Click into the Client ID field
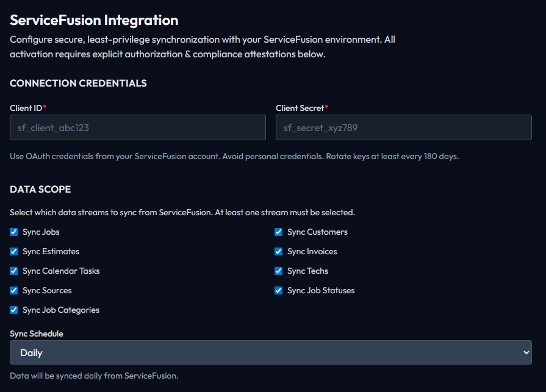Screen dimensions: 546x392 coord(137,127)
